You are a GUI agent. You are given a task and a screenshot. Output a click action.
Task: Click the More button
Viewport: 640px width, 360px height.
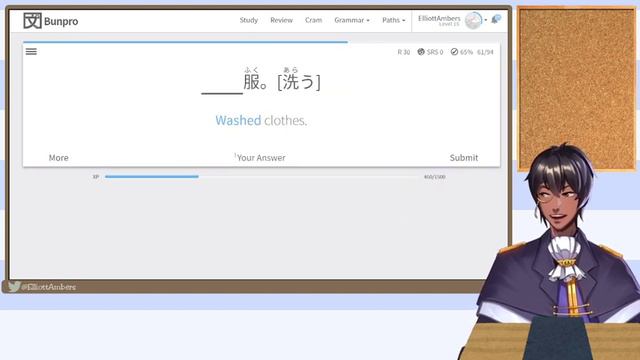[x=58, y=158]
